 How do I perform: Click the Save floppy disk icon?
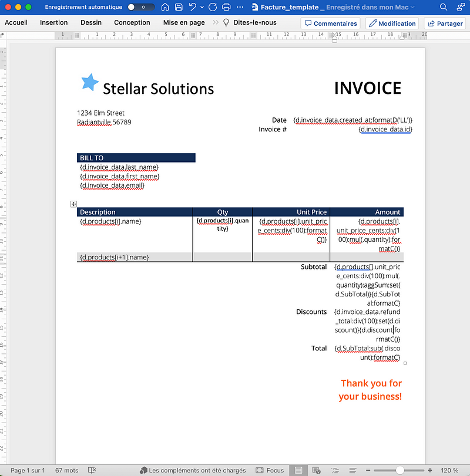(179, 7)
